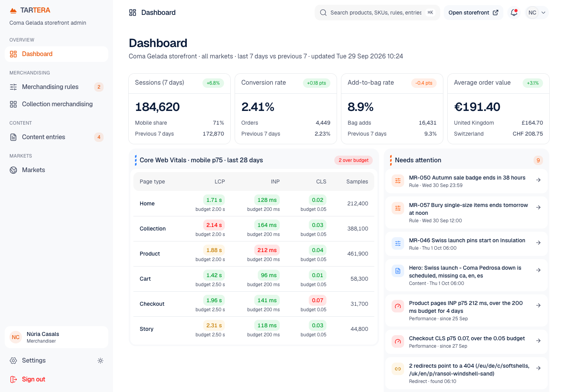Click arrow for Checkout CLS p75 alert
This screenshot has height=392, width=565.
point(538,341)
